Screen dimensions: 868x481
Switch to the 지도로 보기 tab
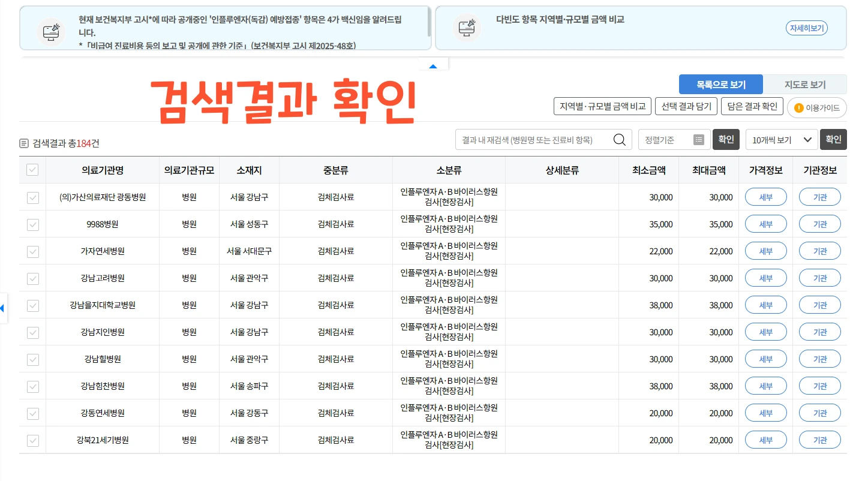[x=804, y=84]
